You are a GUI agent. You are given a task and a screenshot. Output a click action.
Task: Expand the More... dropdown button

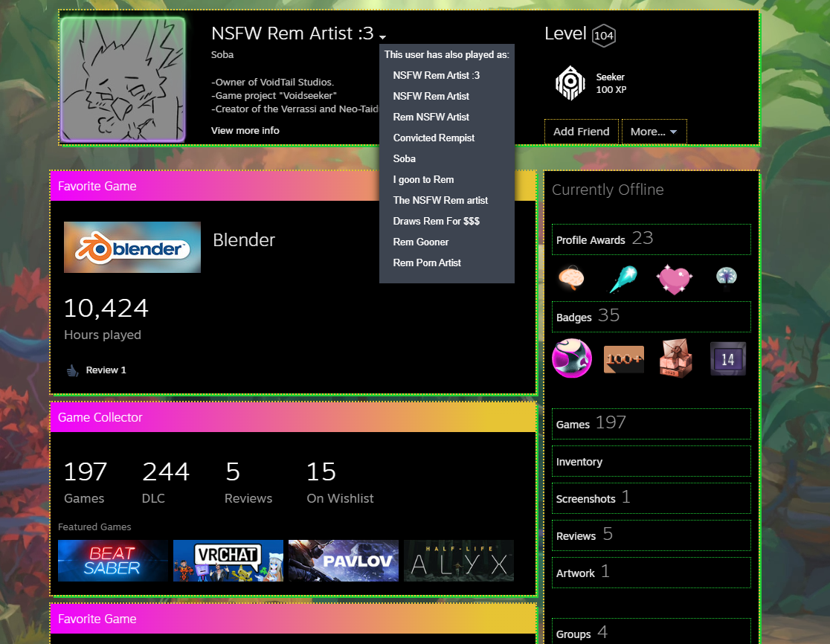click(654, 132)
